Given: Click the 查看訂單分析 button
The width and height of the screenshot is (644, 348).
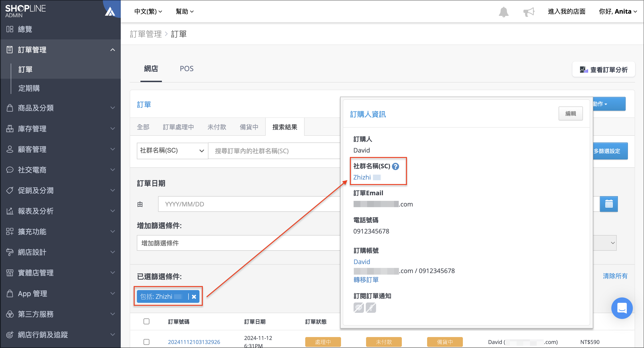Looking at the screenshot, I should [604, 70].
